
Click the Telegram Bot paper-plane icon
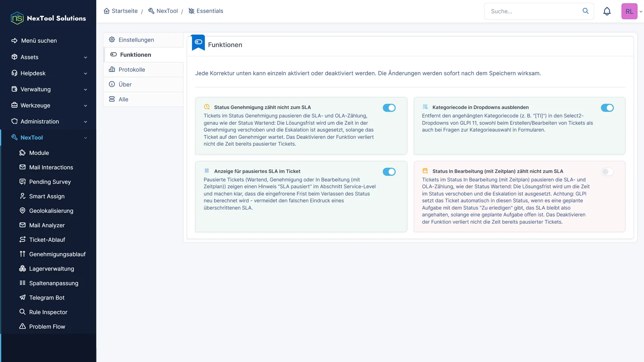tap(23, 297)
